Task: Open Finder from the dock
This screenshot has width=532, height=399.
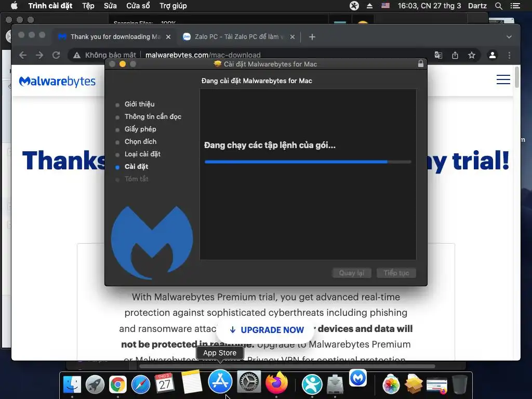Action: [72, 385]
